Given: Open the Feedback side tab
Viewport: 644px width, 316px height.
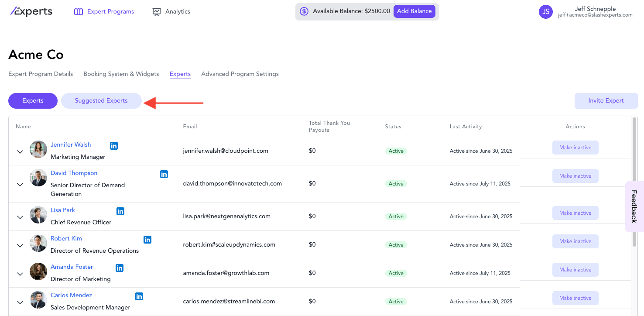Looking at the screenshot, I should pos(634,206).
